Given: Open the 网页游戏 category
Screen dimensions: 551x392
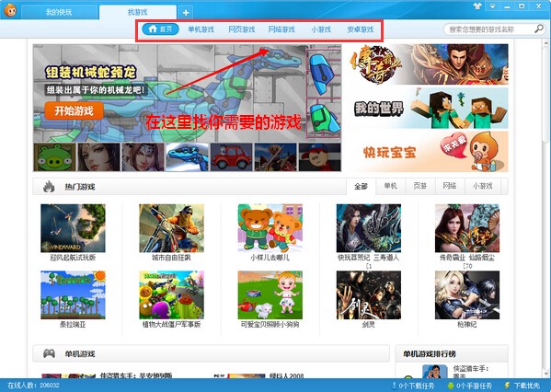Looking at the screenshot, I should coord(241,29).
